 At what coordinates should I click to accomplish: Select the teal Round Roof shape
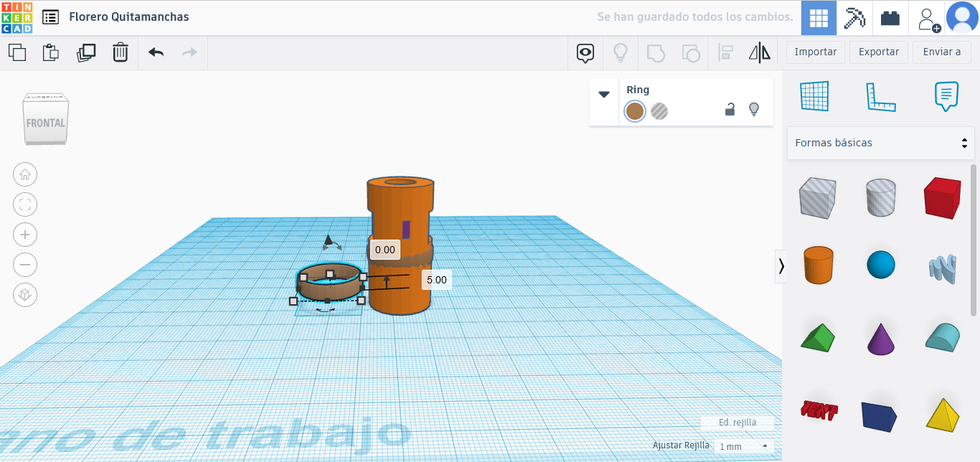click(942, 336)
